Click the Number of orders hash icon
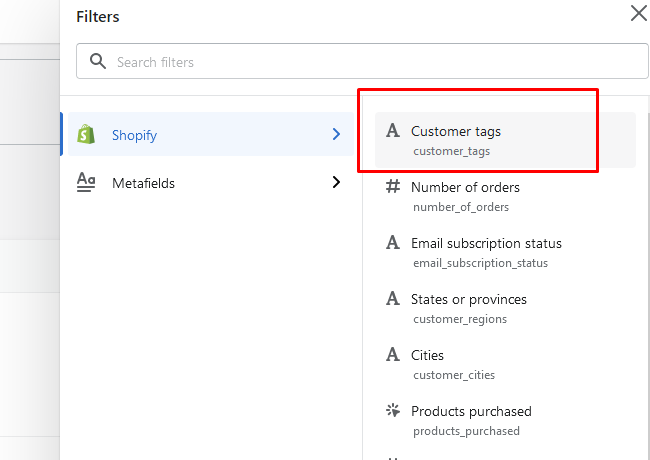The height and width of the screenshot is (460, 650). [x=393, y=187]
